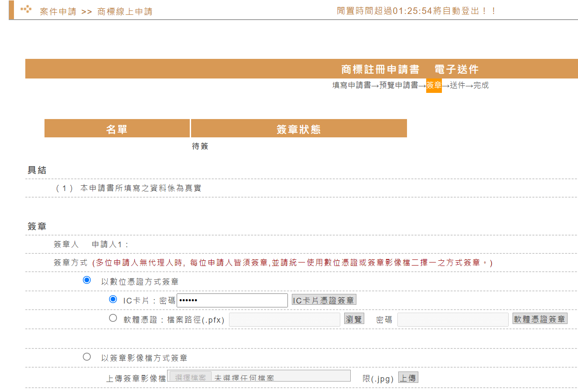This screenshot has width=578, height=392.
Task: Click the .pfx 檔案路徑 input field
Action: 284,319
